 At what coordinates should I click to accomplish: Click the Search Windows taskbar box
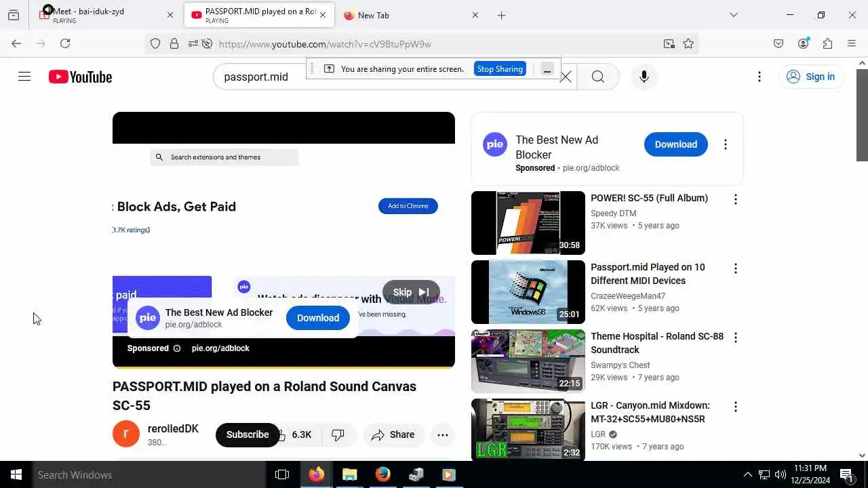tap(149, 474)
